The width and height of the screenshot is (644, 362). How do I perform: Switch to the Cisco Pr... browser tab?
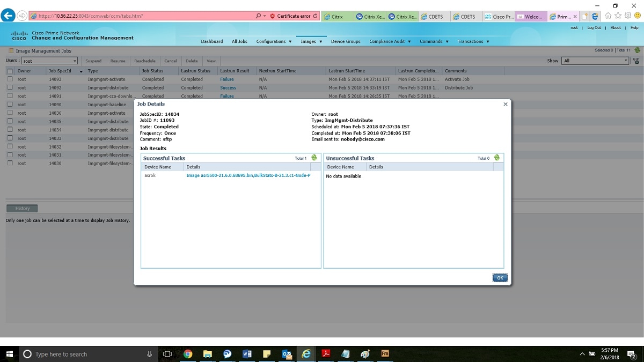click(x=499, y=17)
